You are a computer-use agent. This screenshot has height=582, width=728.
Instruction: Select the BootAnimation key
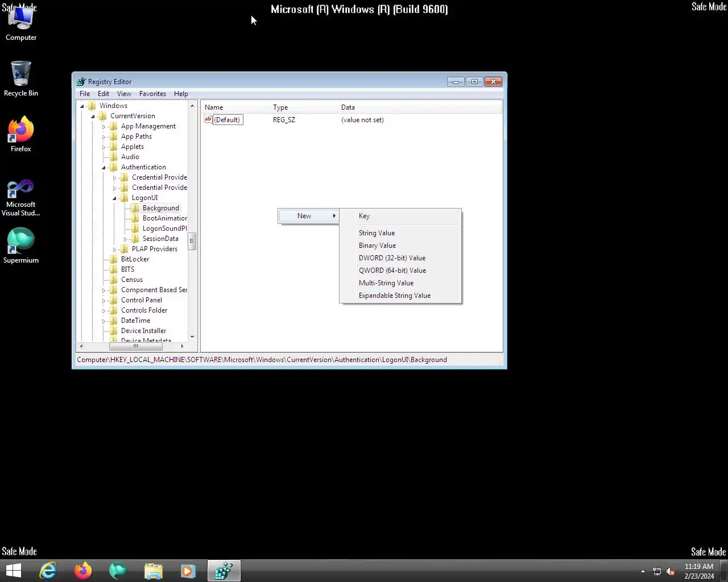click(x=165, y=218)
